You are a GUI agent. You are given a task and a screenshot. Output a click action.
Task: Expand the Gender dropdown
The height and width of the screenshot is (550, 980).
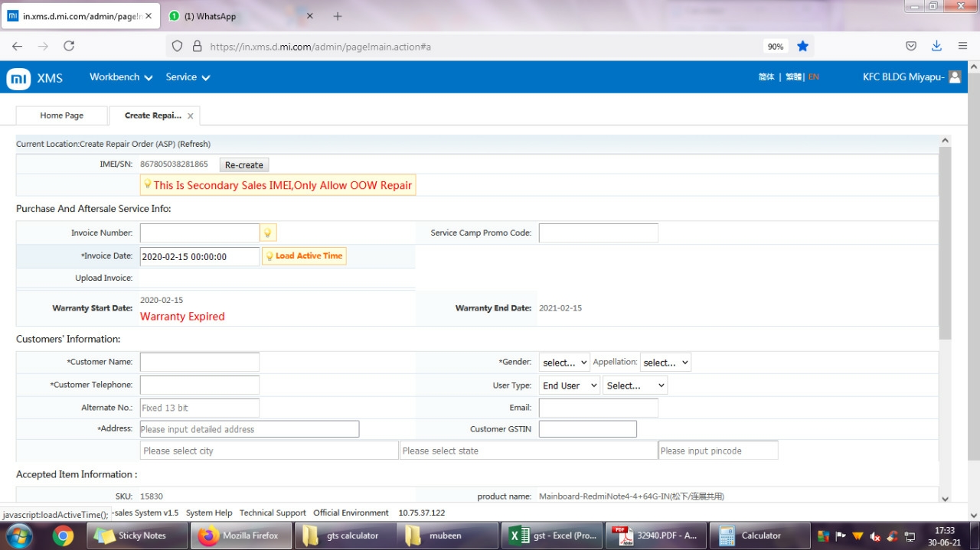click(564, 363)
